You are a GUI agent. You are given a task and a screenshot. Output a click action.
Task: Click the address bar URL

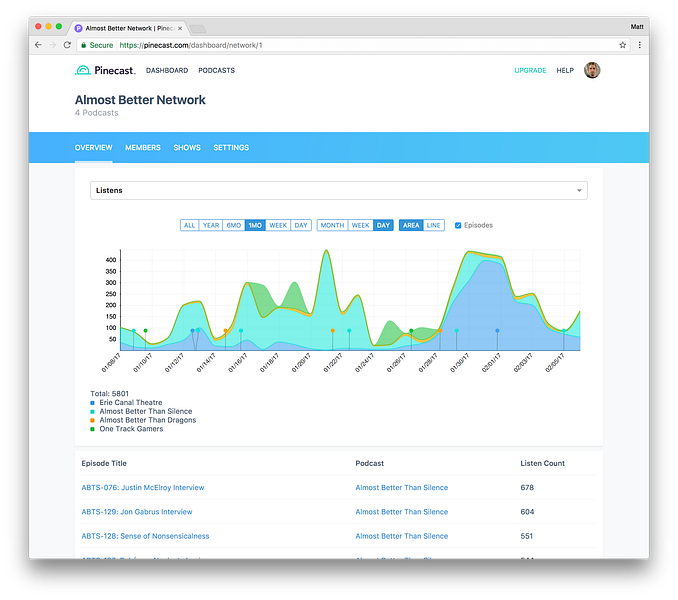point(191,45)
